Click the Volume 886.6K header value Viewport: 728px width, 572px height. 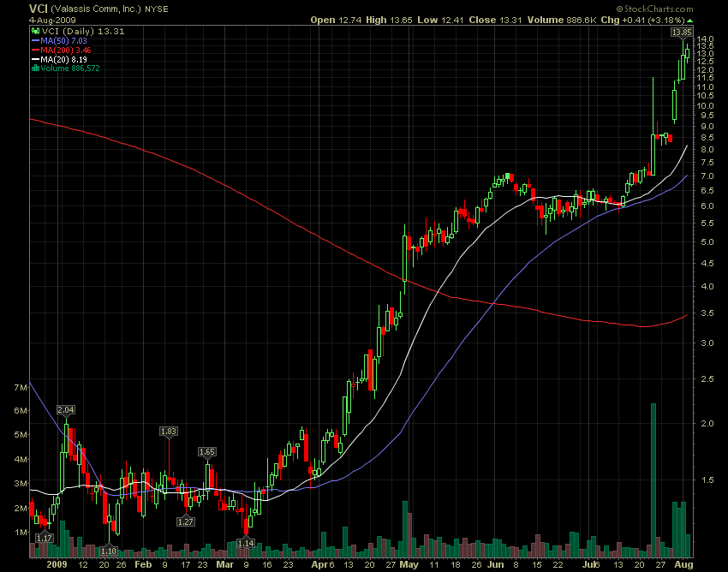coord(561,20)
